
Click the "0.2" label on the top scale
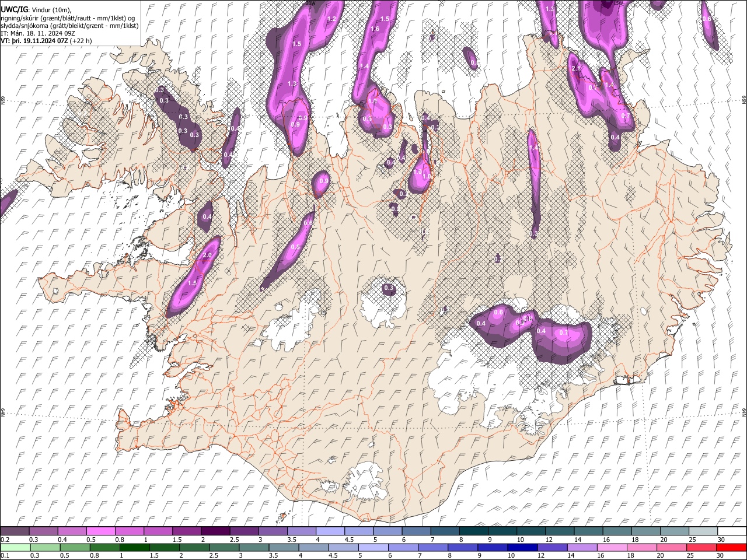(x=5, y=540)
